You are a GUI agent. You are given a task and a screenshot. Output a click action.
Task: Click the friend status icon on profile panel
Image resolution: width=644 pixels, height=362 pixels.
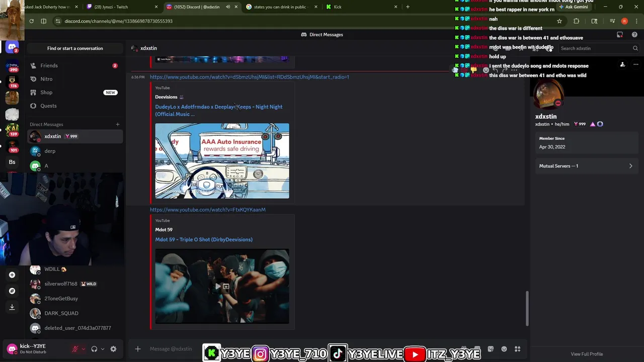click(x=622, y=65)
